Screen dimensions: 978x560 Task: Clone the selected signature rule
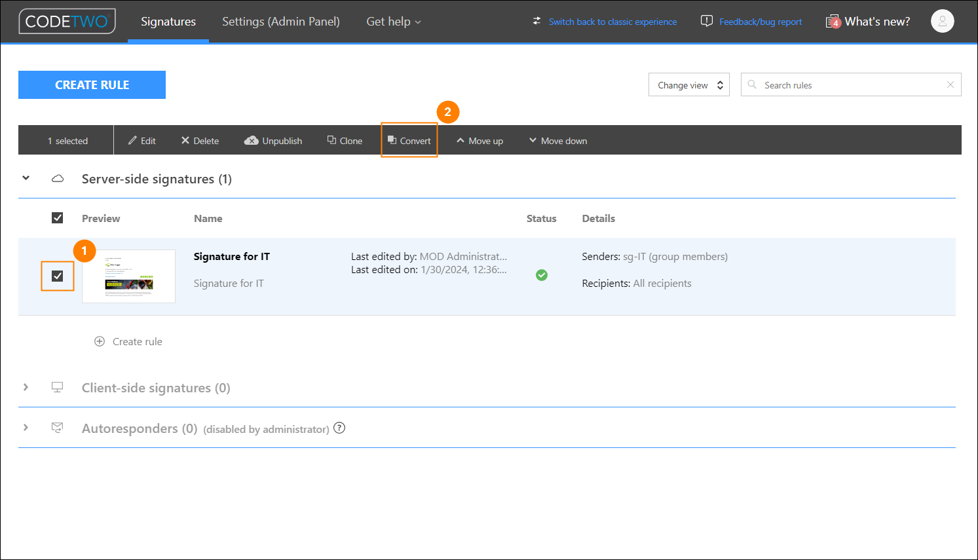click(x=345, y=140)
